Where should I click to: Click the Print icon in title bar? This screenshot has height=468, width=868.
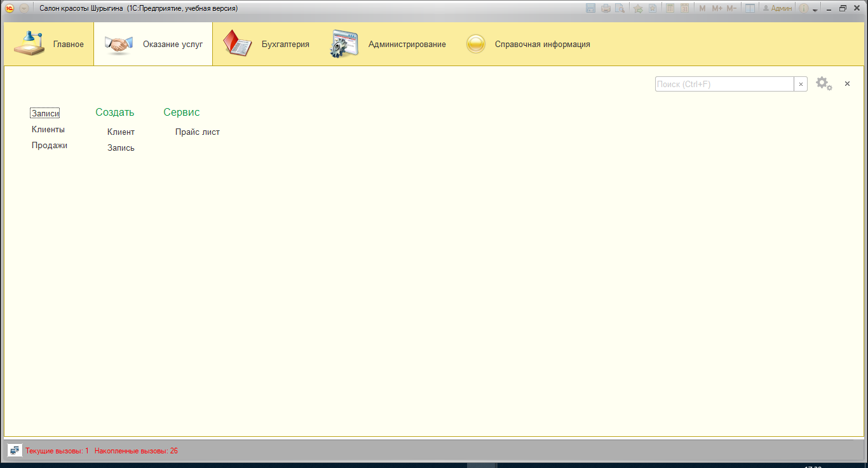click(x=606, y=8)
